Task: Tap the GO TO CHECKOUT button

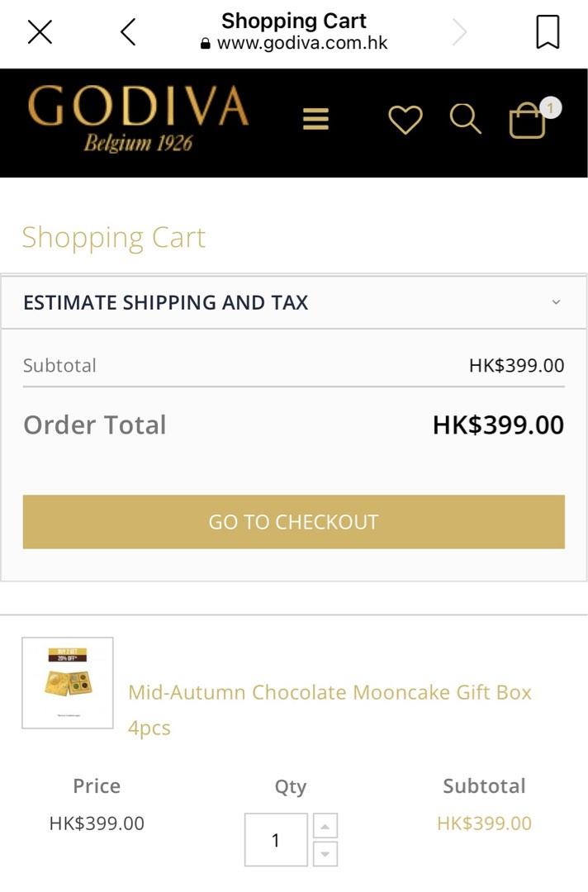Action: click(x=294, y=521)
